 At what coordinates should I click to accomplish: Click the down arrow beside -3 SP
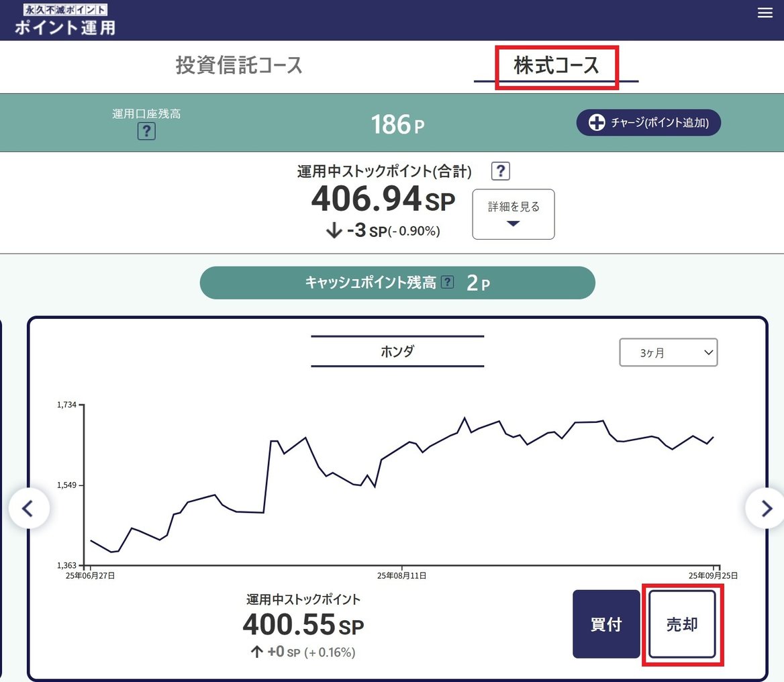pyautogui.click(x=334, y=231)
